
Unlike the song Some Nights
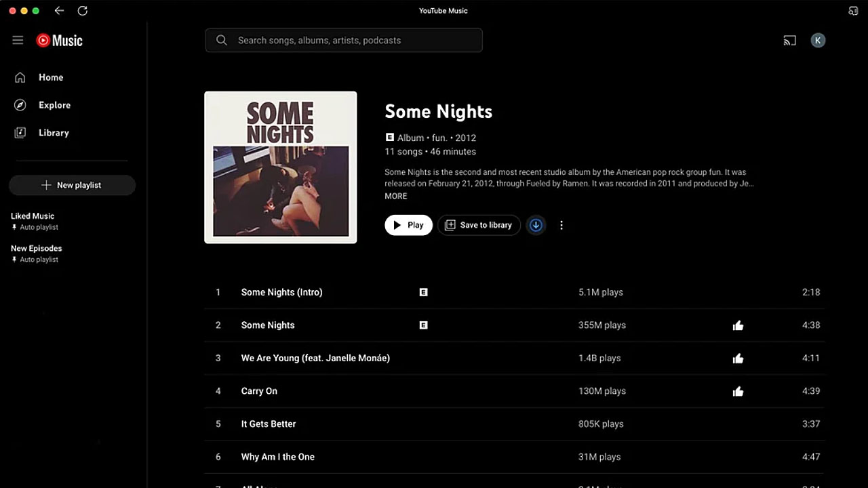pyautogui.click(x=738, y=325)
